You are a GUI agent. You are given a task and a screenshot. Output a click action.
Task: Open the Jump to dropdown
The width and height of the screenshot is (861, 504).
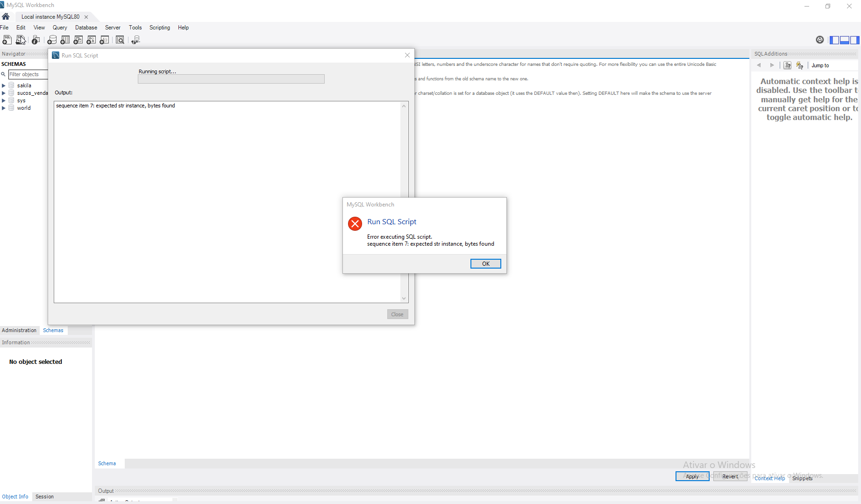[x=834, y=65]
